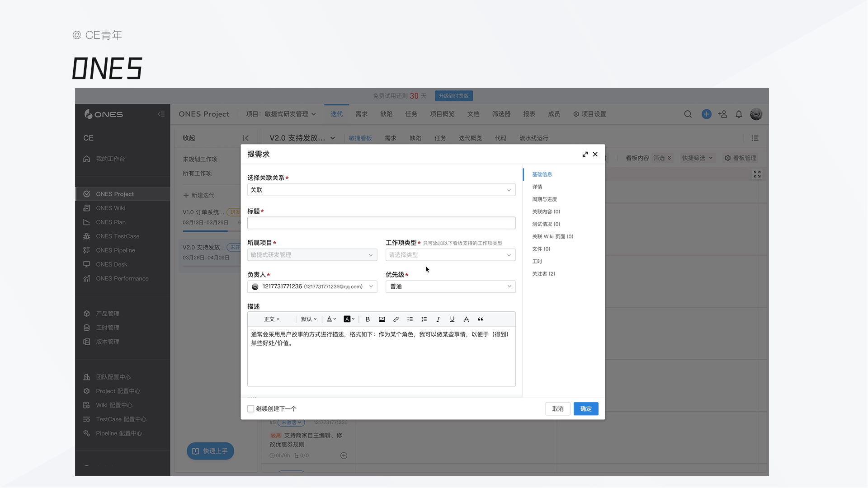Open text background color picker

(x=349, y=319)
